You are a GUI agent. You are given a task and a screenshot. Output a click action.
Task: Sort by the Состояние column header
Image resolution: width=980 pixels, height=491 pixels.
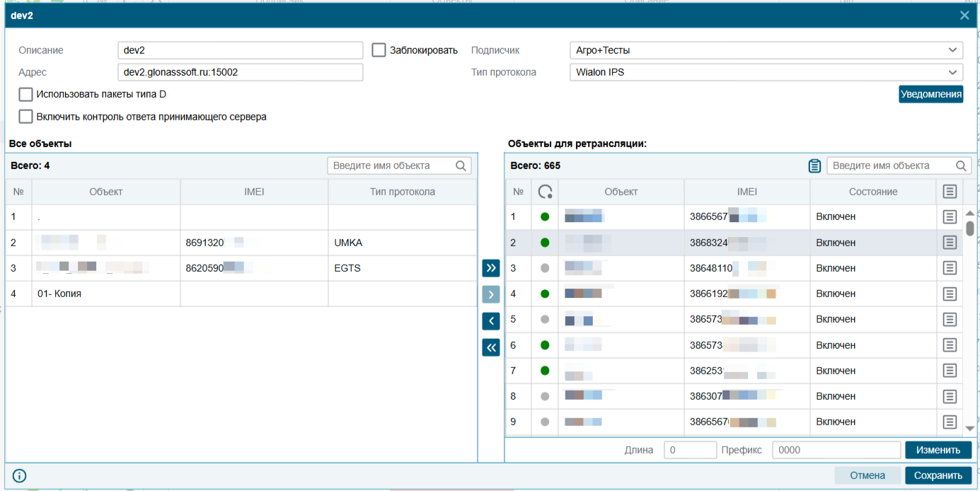(873, 192)
